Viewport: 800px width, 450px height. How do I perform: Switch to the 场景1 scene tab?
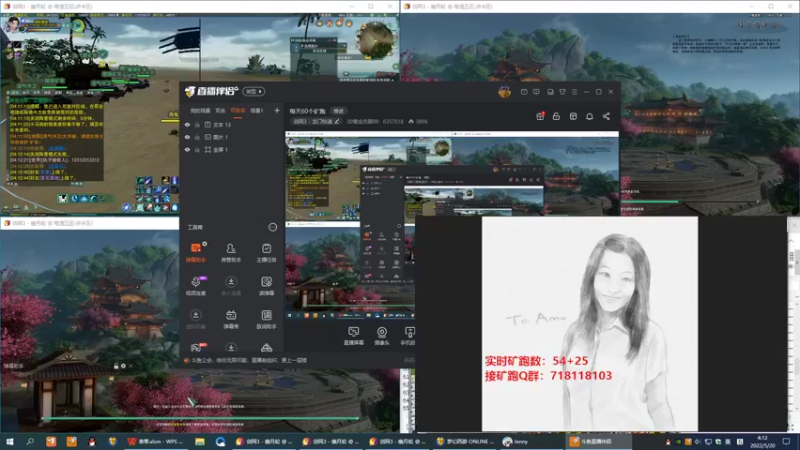tap(257, 111)
